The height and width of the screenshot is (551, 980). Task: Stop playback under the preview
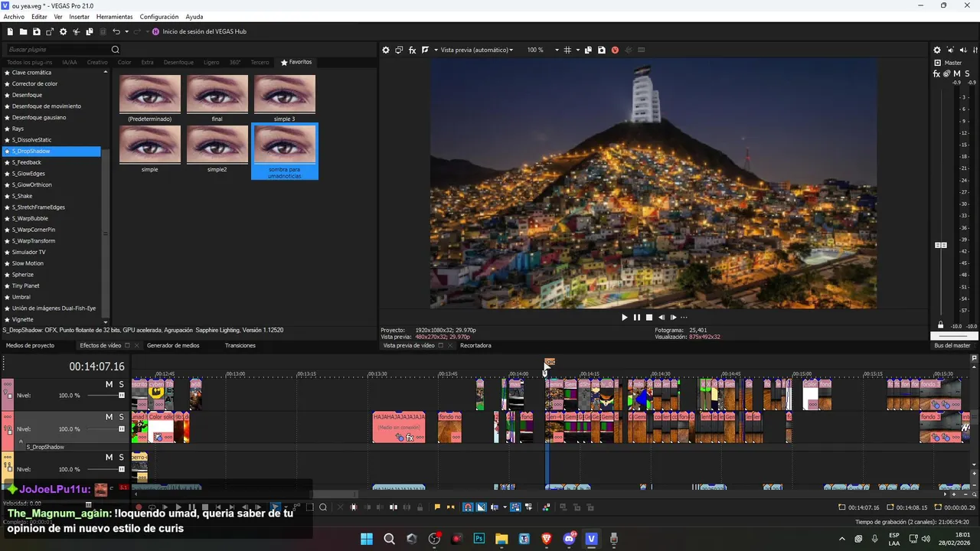(649, 318)
